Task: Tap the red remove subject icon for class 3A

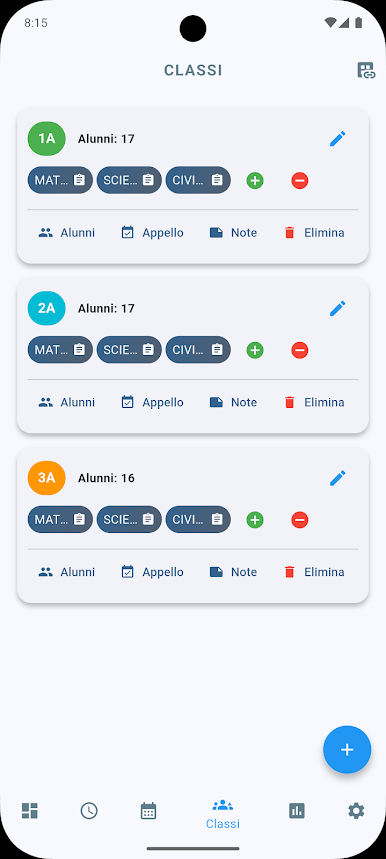Action: pos(299,520)
